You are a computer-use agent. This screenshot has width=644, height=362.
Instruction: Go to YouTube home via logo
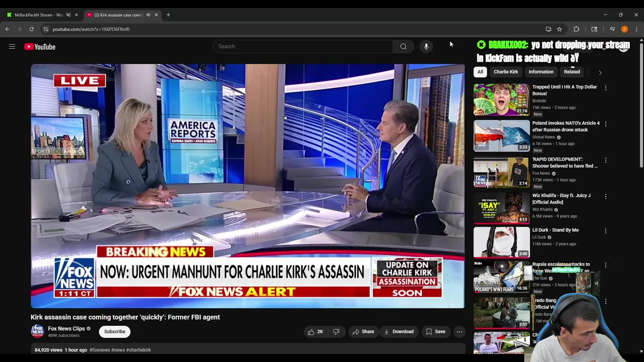40,47
